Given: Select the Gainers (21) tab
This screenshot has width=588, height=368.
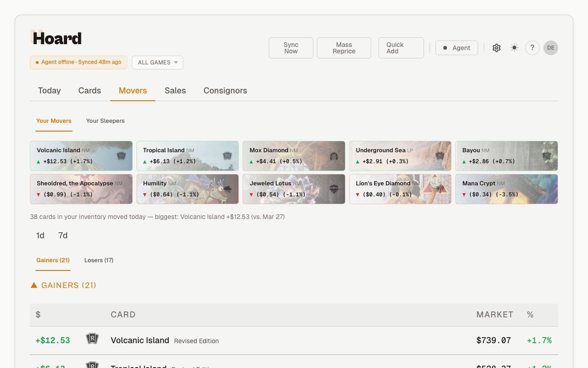Looking at the screenshot, I should point(53,260).
